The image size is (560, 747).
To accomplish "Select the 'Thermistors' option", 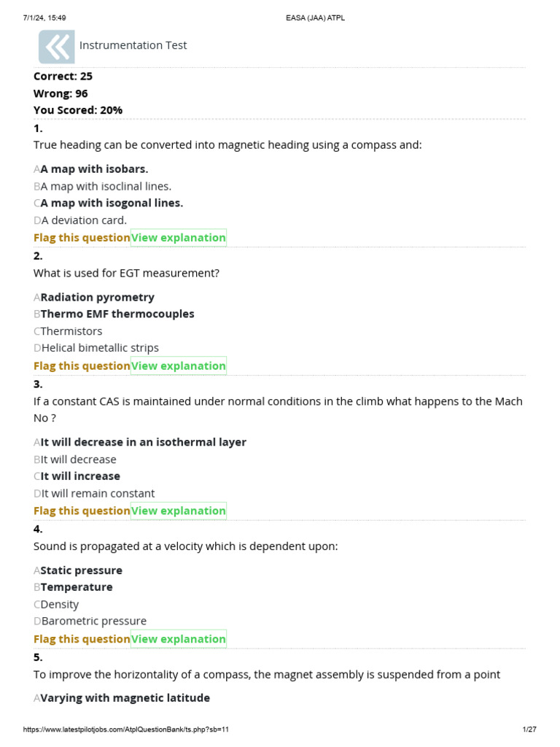I will pos(71,331).
